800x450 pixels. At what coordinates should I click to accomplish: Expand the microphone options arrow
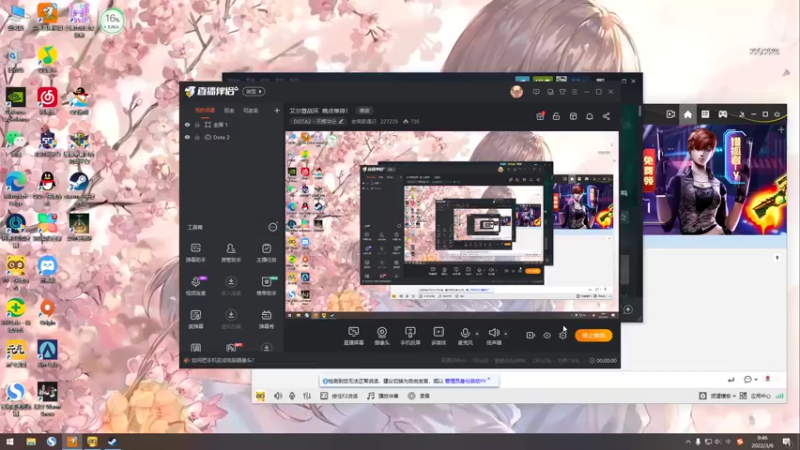coord(477,334)
